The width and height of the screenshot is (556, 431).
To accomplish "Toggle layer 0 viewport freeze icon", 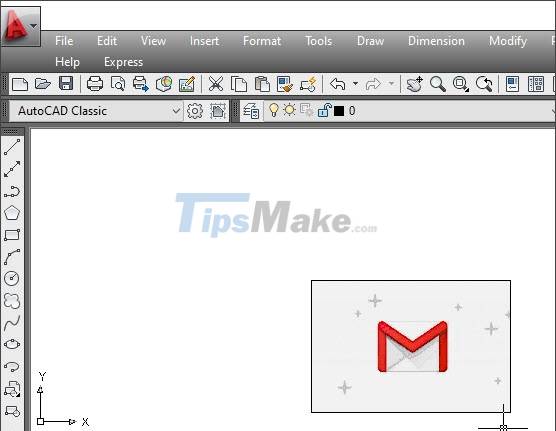I will [306, 110].
